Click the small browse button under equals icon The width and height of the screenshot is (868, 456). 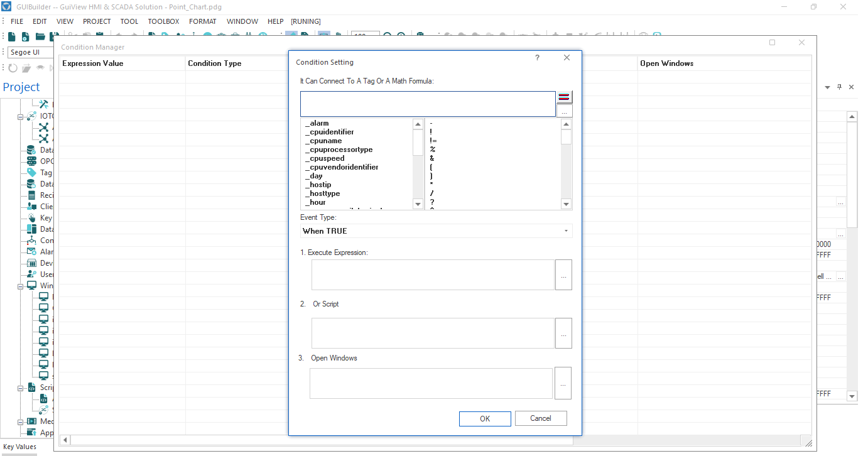564,111
